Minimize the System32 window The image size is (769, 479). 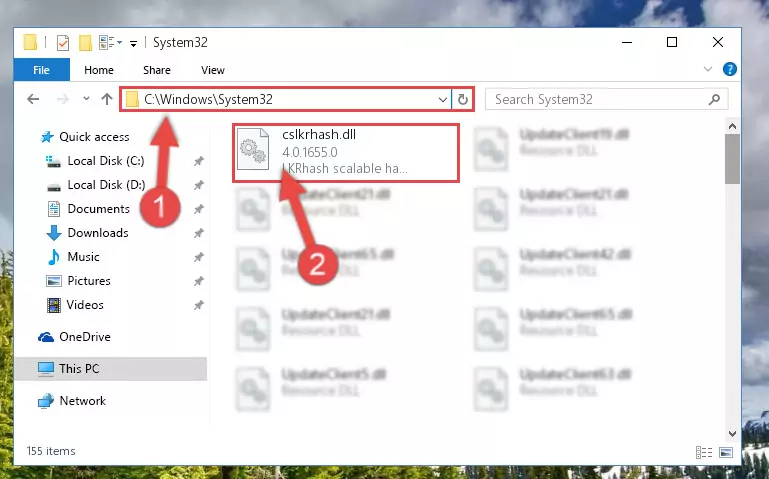coord(626,43)
